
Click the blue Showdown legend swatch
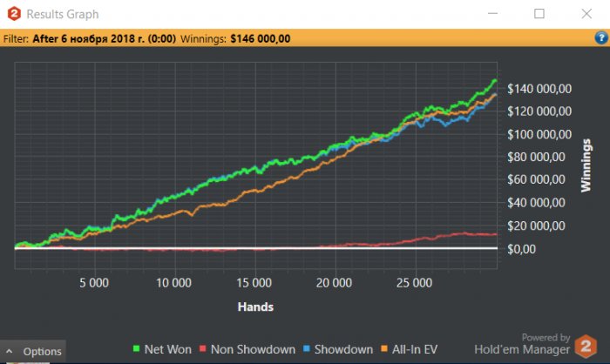pyautogui.click(x=306, y=348)
